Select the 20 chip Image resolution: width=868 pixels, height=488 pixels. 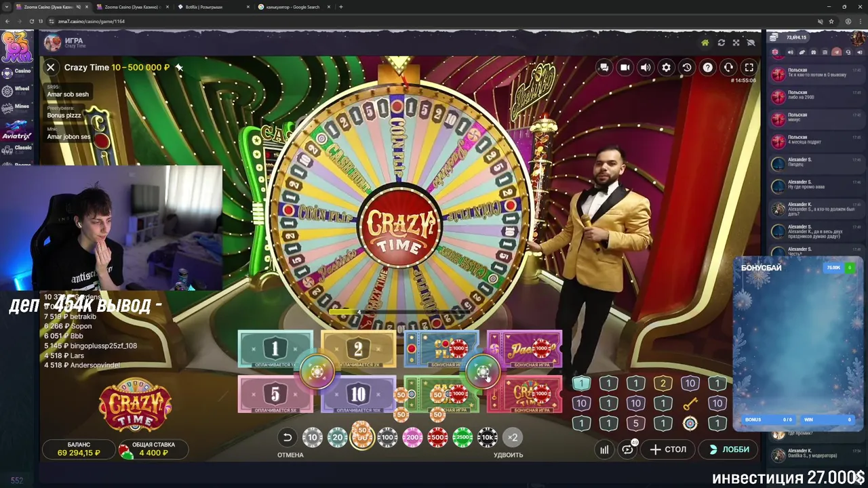337,437
